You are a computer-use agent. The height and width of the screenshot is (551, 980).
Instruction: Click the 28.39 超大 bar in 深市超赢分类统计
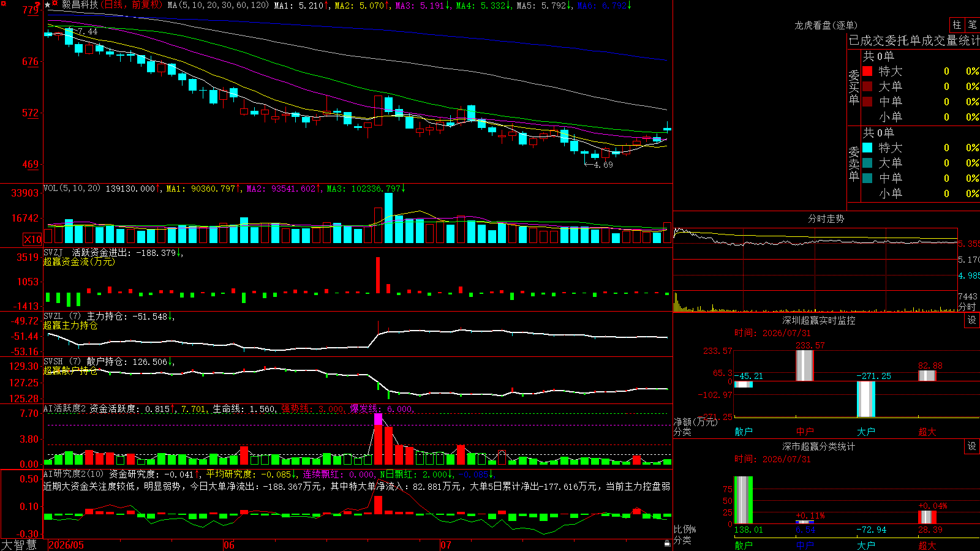[927, 517]
